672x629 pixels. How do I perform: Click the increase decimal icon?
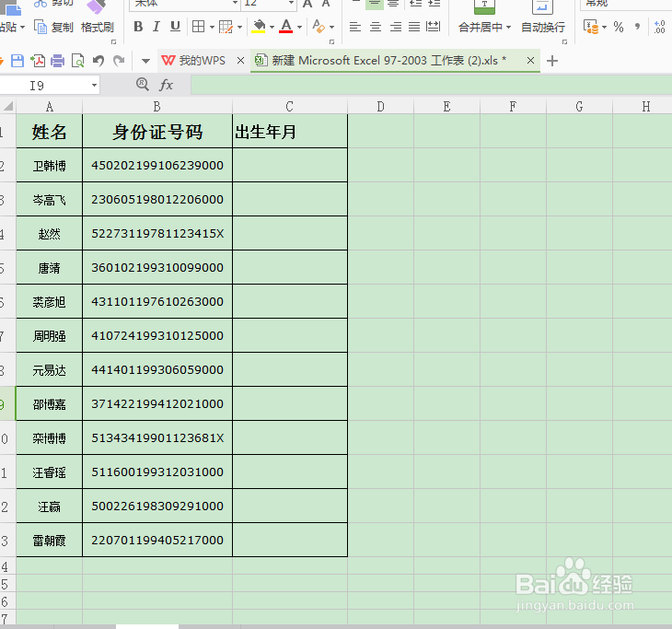click(x=659, y=27)
